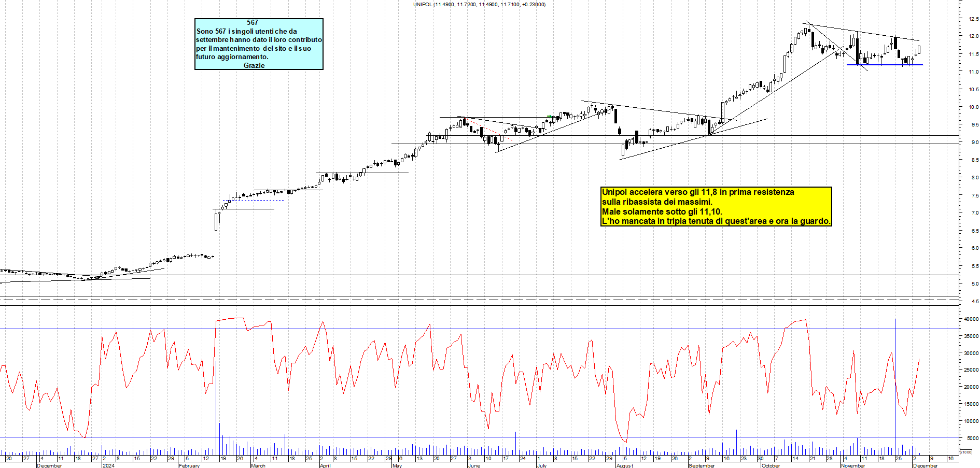980x468 pixels.
Task: Click the small green arrow marker on price chart
Action: point(550,117)
